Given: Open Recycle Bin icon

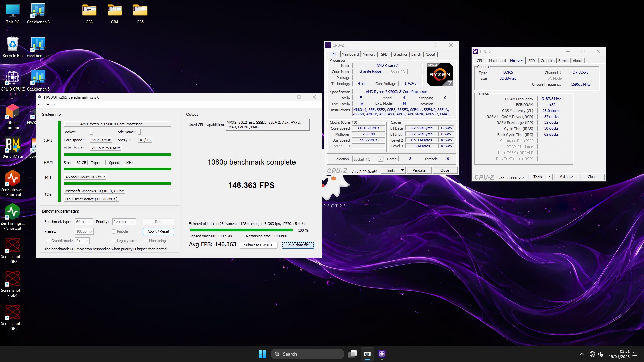Looking at the screenshot, I should [13, 47].
